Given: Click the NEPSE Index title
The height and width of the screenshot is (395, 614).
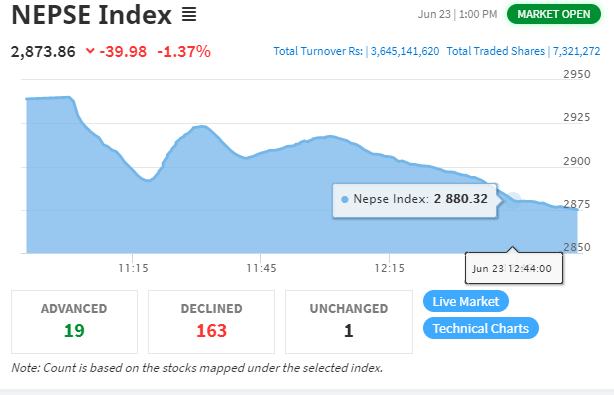Looking at the screenshot, I should tap(92, 15).
